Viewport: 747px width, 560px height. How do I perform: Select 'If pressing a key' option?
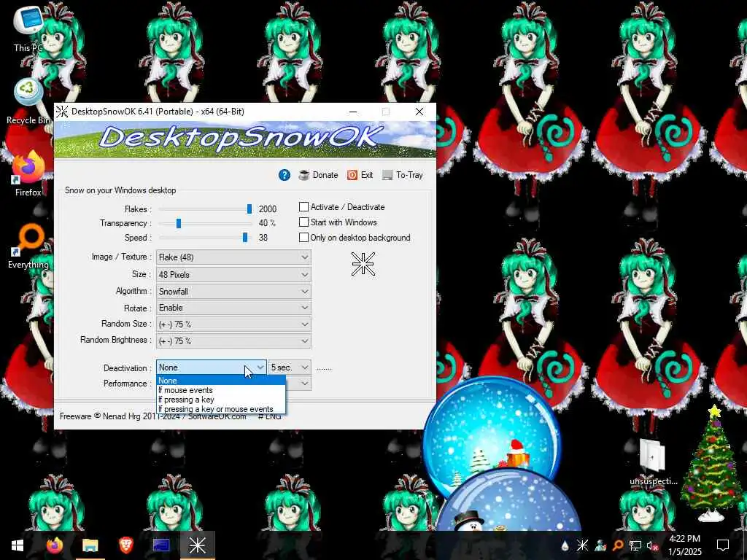221,400
